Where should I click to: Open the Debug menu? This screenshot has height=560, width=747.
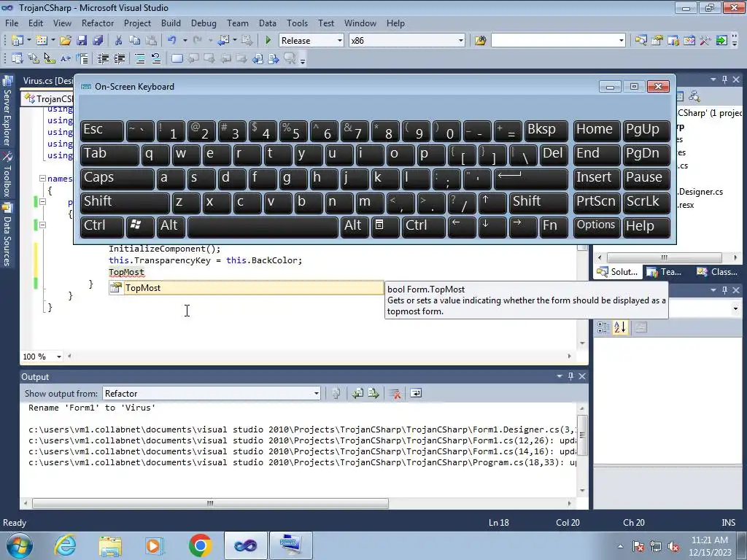(x=204, y=23)
